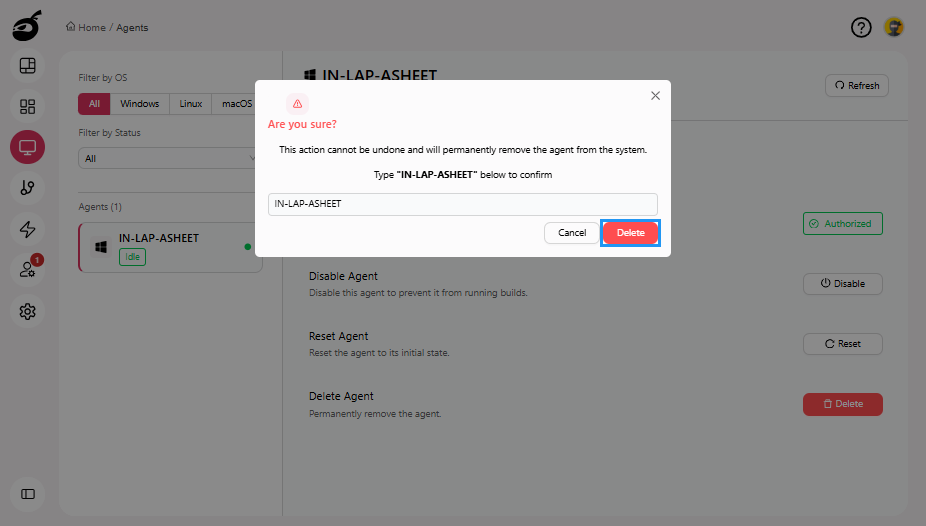
Task: Click the 'Reset Agent' heading text
Action: pyautogui.click(x=338, y=336)
